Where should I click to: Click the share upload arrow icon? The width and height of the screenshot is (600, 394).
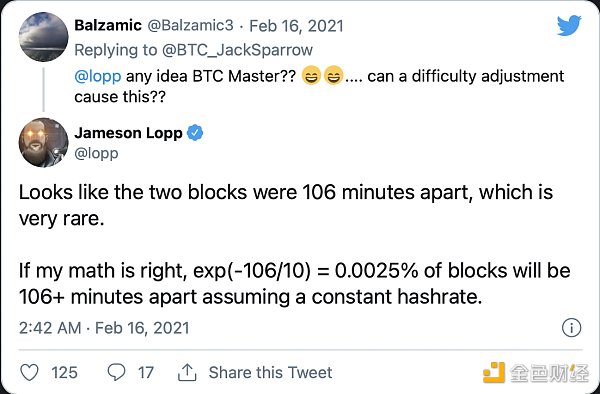coord(187,372)
